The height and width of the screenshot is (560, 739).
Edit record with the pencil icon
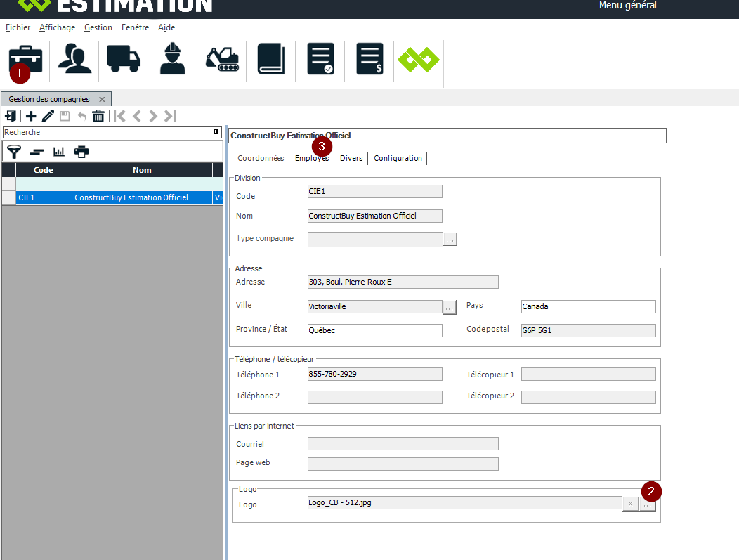(48, 116)
